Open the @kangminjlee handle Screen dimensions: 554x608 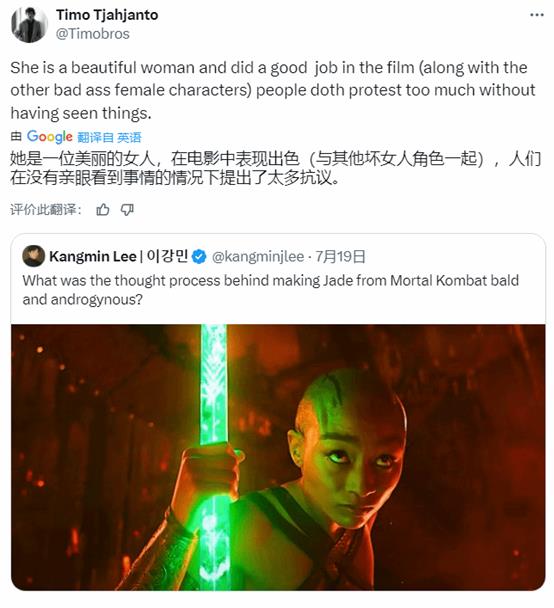[258, 257]
